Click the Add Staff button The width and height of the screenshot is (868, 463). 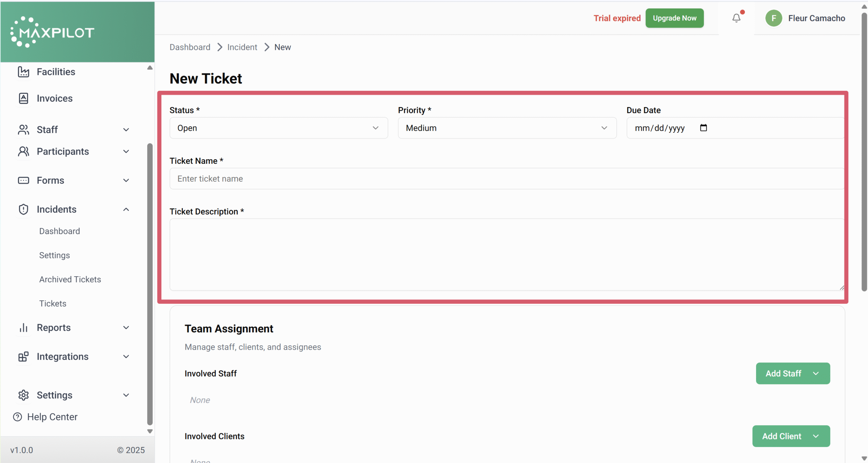click(793, 374)
